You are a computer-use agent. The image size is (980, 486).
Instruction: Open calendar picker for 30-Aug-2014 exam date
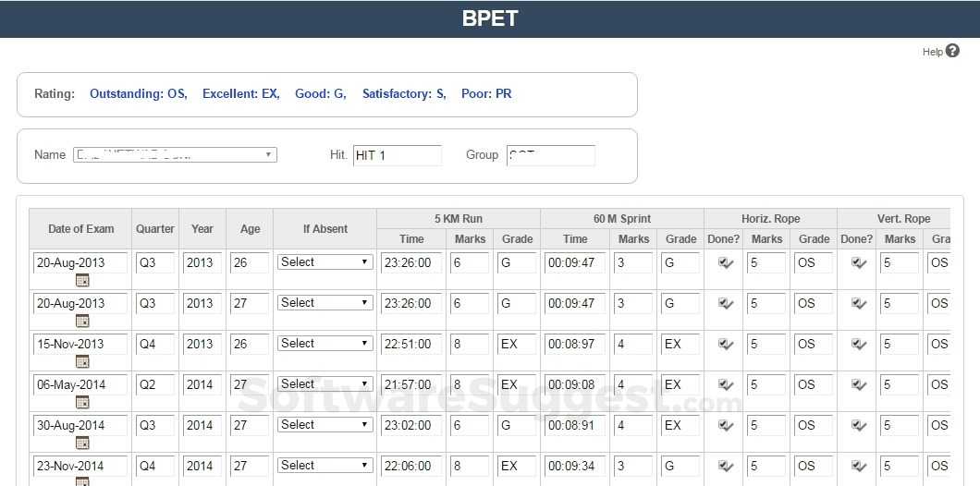[x=82, y=443]
